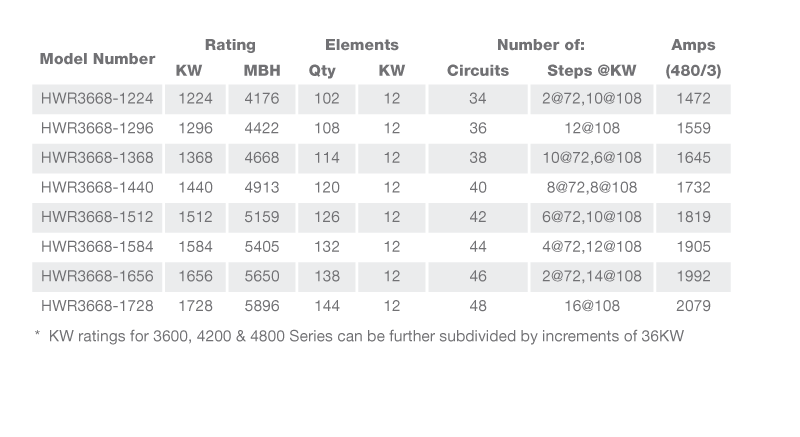Click model HWR3668-1584
The width and height of the screenshot is (800, 437).
point(97,246)
